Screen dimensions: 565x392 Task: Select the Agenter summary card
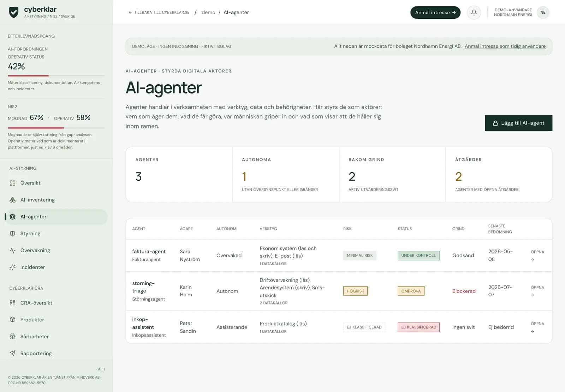click(179, 174)
